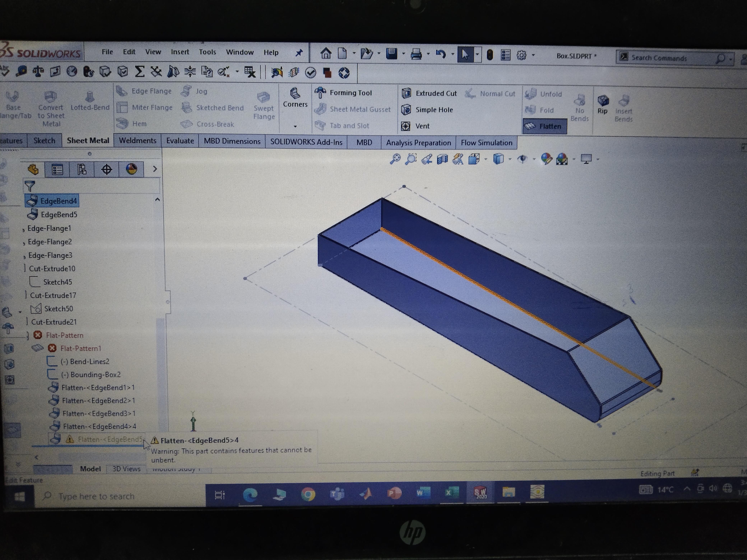
Task: Click the Save icon
Action: (391, 54)
